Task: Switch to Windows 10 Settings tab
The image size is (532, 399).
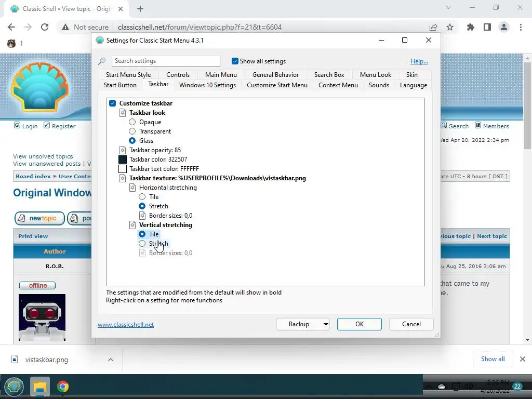Action: (x=208, y=85)
